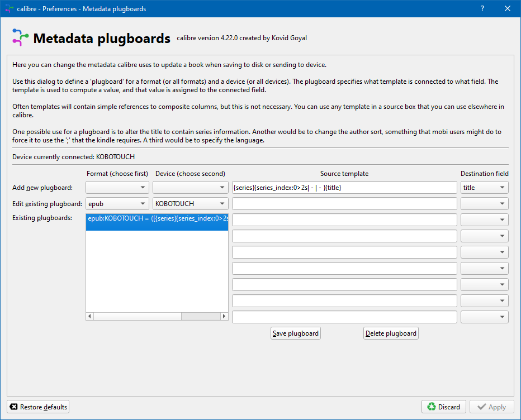The width and height of the screenshot is (521, 420).
Task: Click the 'Format (choose first)' header
Action: click(x=117, y=174)
